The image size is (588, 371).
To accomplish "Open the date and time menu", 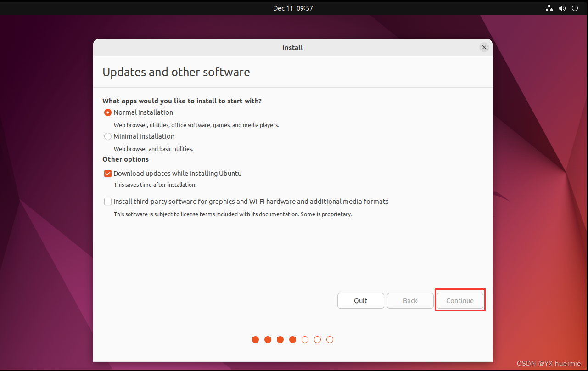I will 293,8.
